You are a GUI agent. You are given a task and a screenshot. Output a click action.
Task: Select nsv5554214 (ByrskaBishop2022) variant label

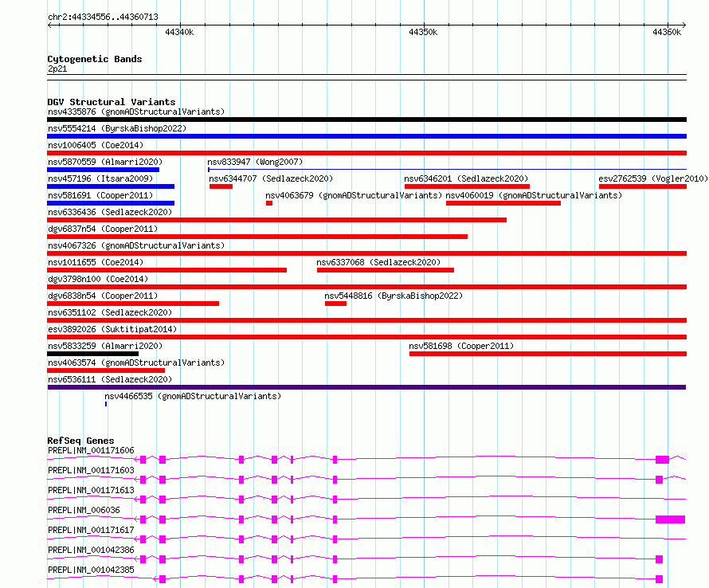[x=117, y=128]
